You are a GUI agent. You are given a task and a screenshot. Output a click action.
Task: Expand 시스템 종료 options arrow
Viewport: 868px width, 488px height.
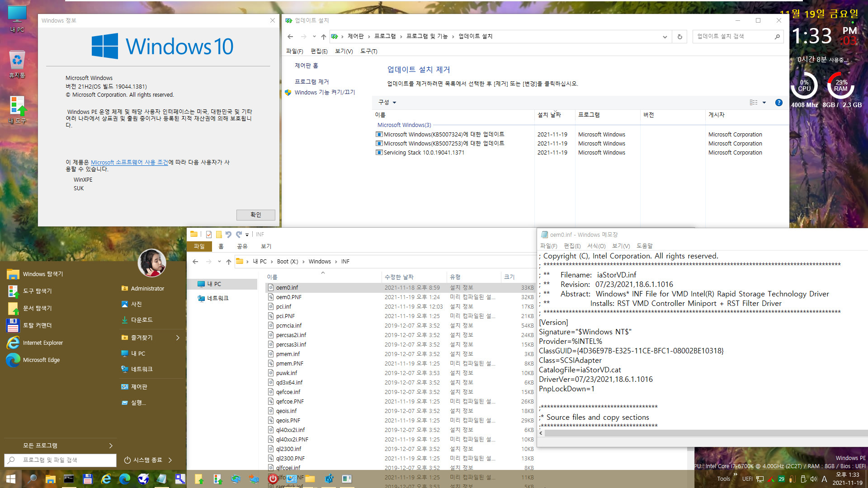tap(170, 460)
